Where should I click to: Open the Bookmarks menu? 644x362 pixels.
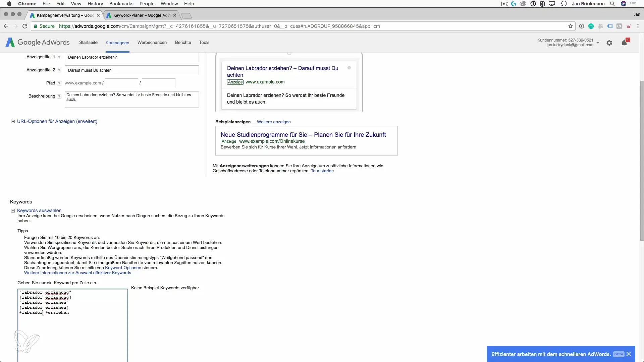click(121, 4)
